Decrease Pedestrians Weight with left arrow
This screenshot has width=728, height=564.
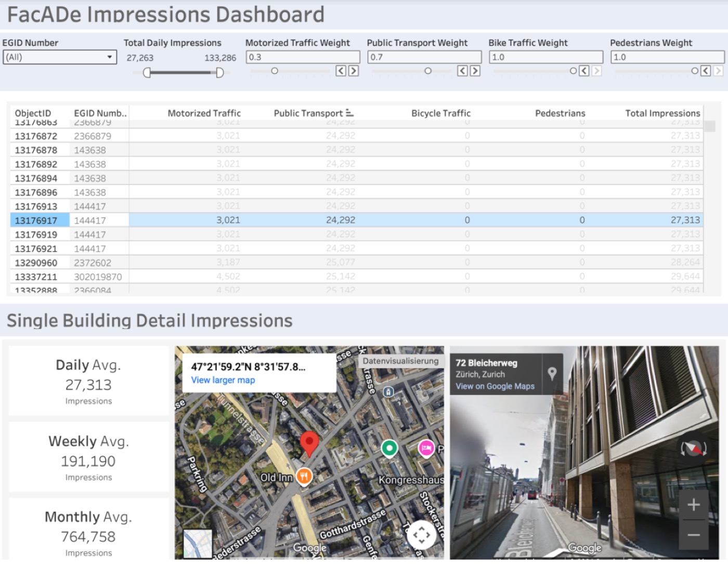coord(706,71)
